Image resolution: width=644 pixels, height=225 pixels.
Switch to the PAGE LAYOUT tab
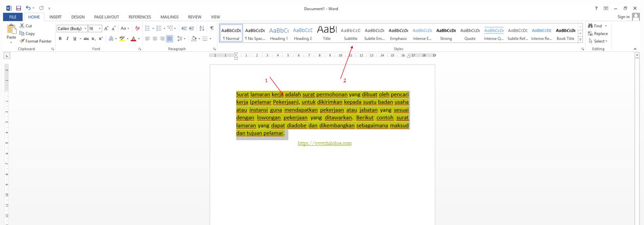pyautogui.click(x=106, y=17)
